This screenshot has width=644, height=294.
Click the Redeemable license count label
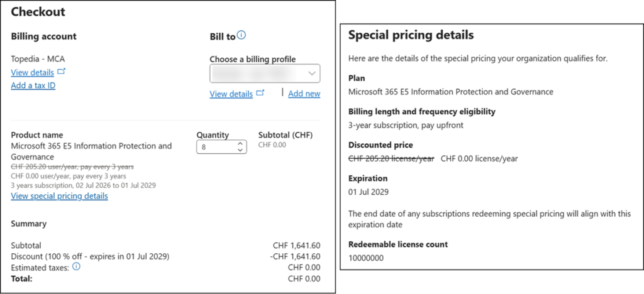398,244
